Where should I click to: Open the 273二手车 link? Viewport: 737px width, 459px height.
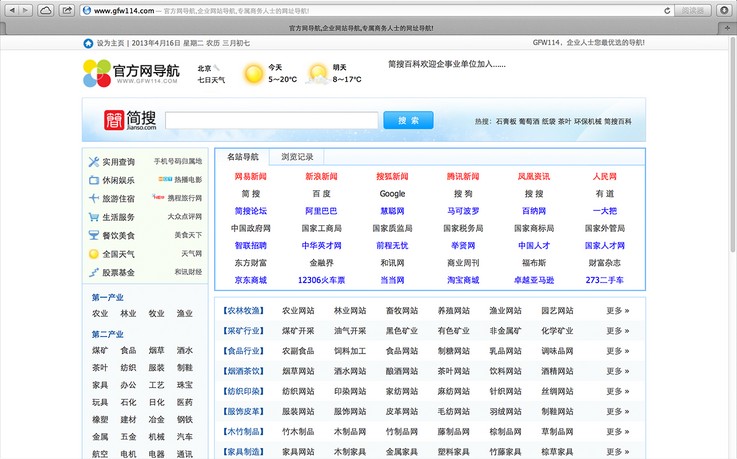604,280
